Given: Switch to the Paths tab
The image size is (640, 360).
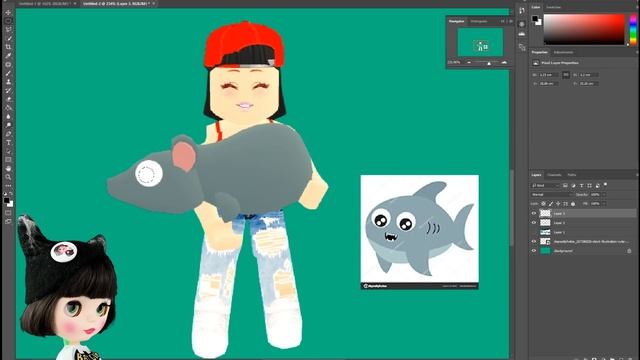Looking at the screenshot, I should pyautogui.click(x=572, y=175).
